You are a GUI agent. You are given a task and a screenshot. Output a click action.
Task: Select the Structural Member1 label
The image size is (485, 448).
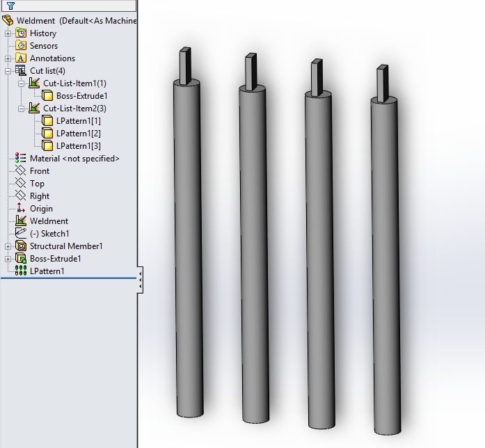[66, 246]
